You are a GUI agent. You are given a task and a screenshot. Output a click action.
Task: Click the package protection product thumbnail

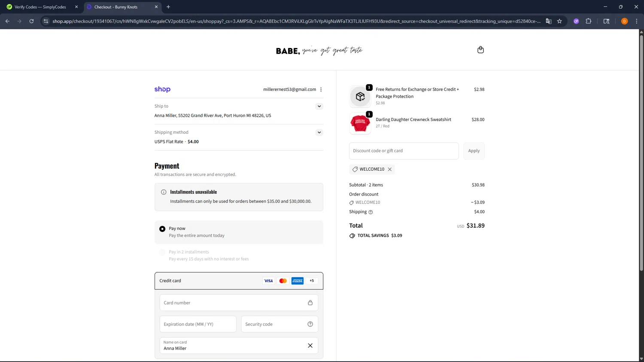point(360,97)
